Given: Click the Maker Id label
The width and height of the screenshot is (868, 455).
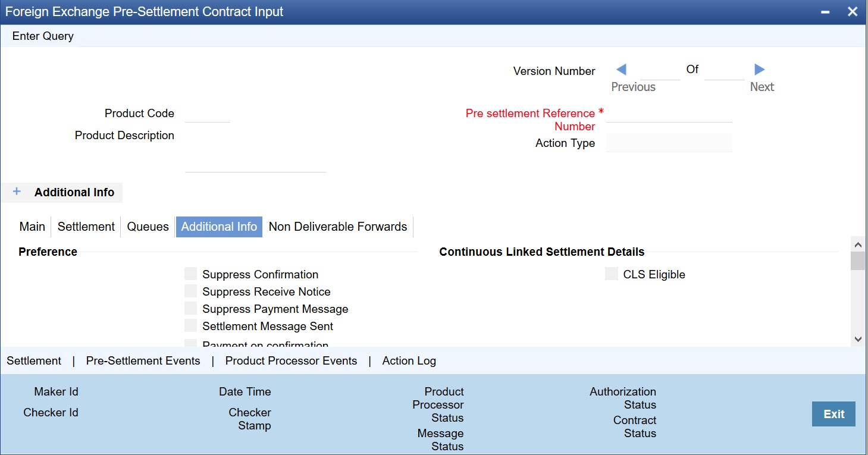Looking at the screenshot, I should point(56,391).
